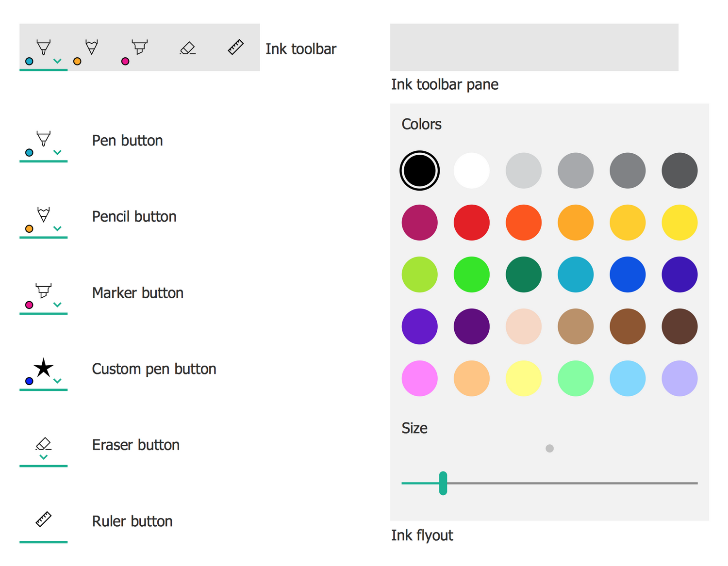
Task: Open the Pencil button dropdown chevron
Action: click(57, 228)
